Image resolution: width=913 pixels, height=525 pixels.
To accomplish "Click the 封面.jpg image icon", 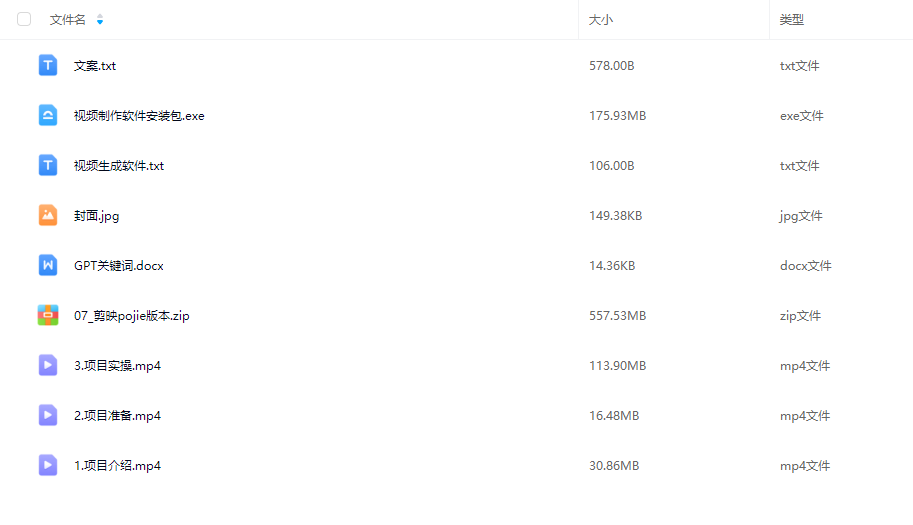I will tap(48, 216).
